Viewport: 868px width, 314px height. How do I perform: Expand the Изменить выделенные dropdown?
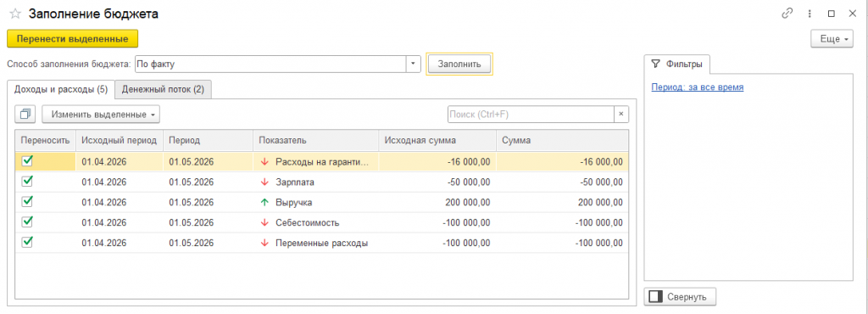pyautogui.click(x=101, y=114)
